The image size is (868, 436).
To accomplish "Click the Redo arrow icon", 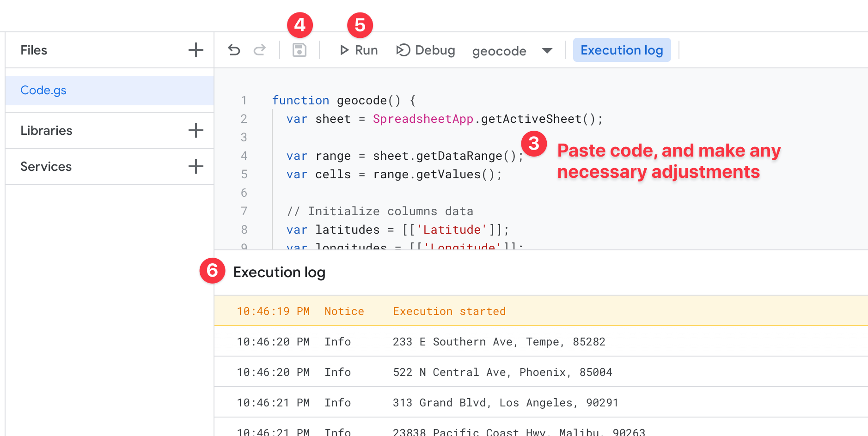I will [x=260, y=50].
